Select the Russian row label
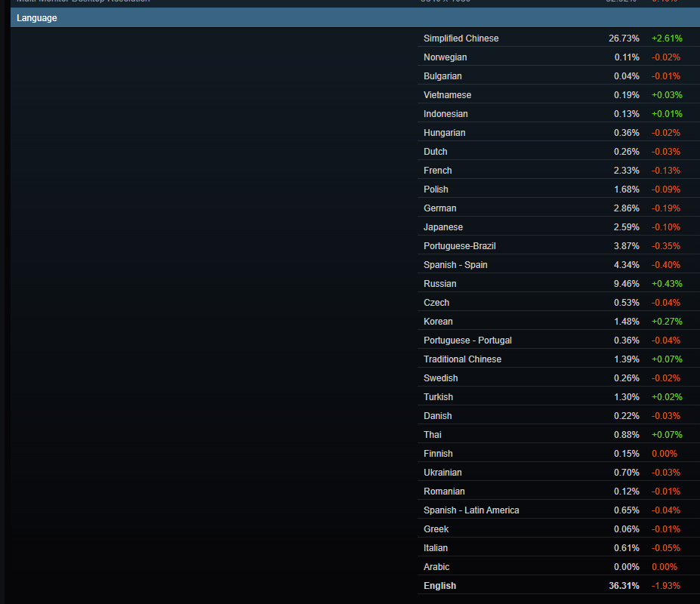This screenshot has height=604, width=700. pos(439,283)
